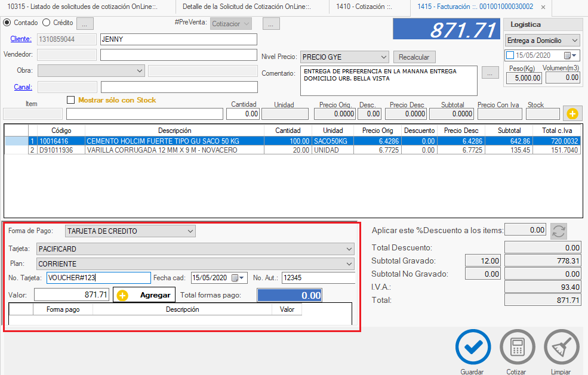Image resolution: width=588 pixels, height=375 pixels.
Task: Click the refresh discount icon
Action: 559,231
